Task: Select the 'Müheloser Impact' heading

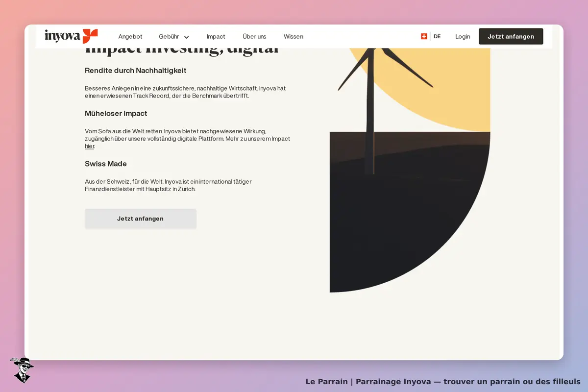Action: (116, 114)
